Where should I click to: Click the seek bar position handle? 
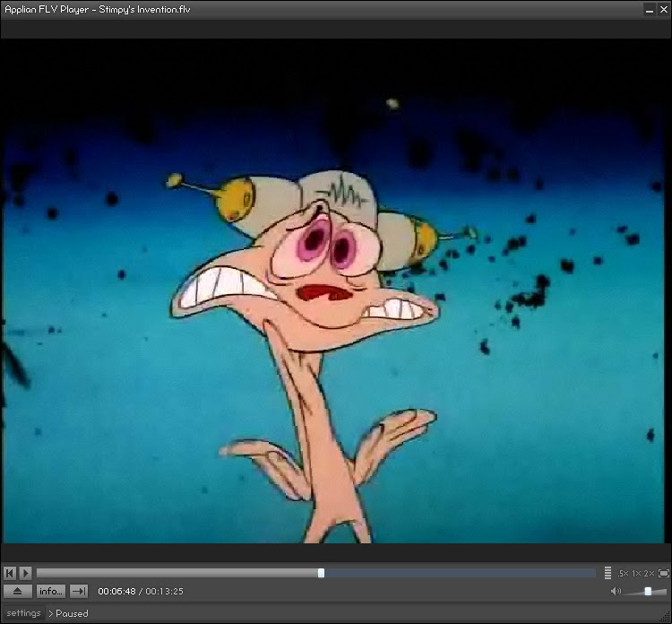point(321,573)
